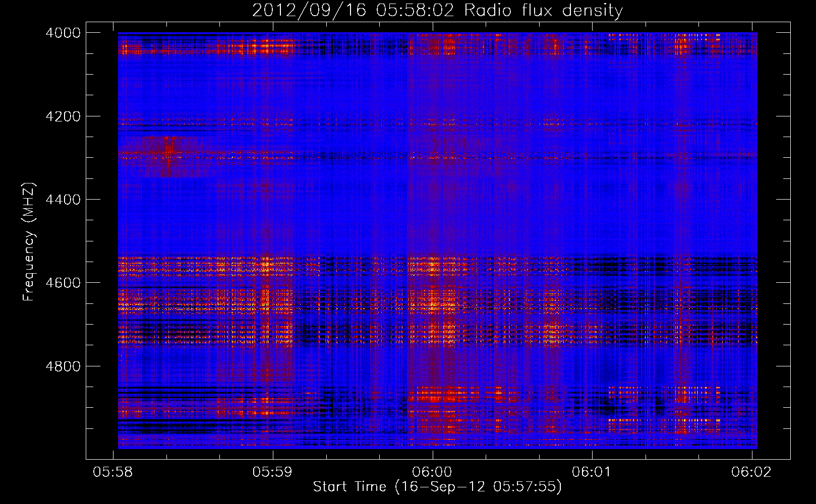Click the 05:58 time tick label
816x504 pixels.
[x=113, y=472]
